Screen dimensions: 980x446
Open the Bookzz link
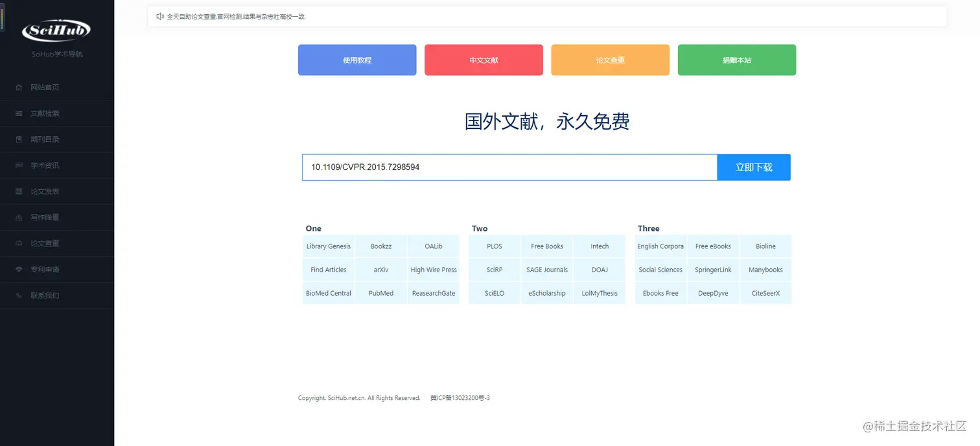coord(381,246)
